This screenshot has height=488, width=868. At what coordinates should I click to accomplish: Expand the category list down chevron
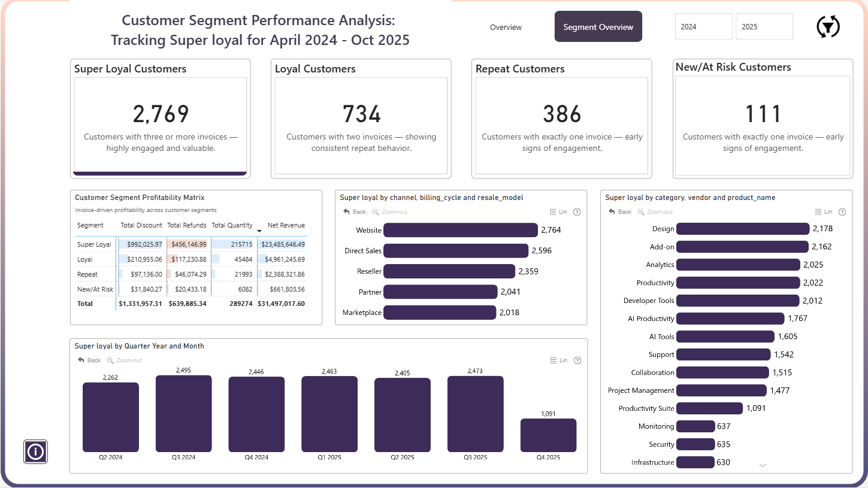(763, 465)
